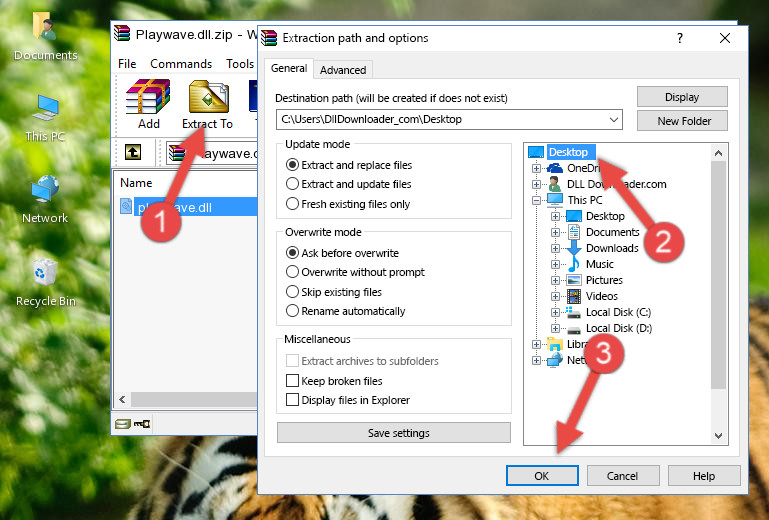Expand the Network tree node
The image size is (769, 520).
[x=537, y=361]
